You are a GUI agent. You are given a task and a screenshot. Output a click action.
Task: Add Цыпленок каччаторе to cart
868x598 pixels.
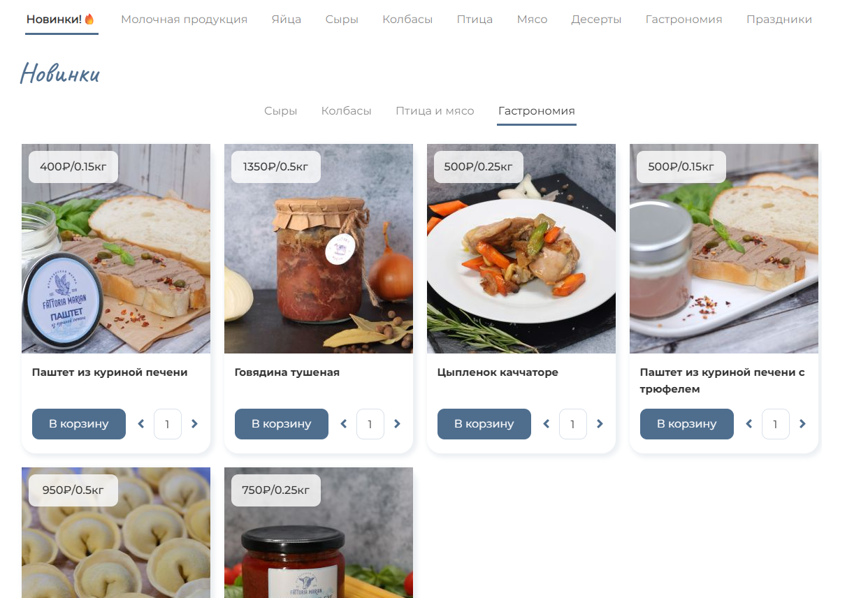[484, 424]
